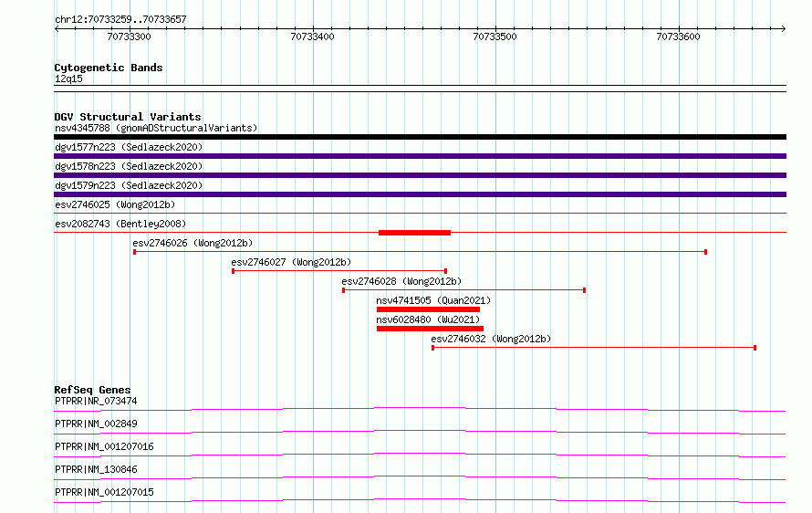
Task: Click the nsv6028480 Wu2021 red bar
Action: tap(430, 329)
